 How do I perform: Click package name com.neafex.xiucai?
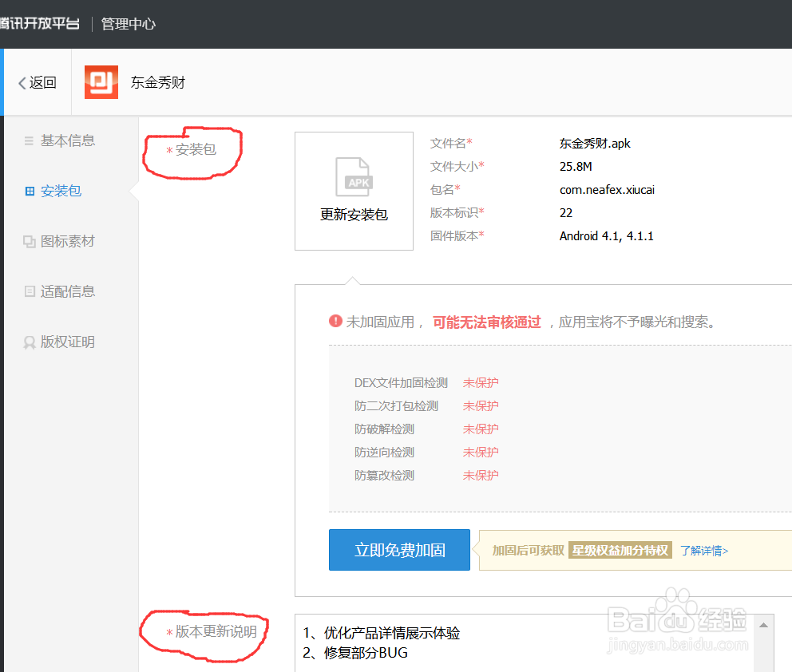tap(607, 190)
